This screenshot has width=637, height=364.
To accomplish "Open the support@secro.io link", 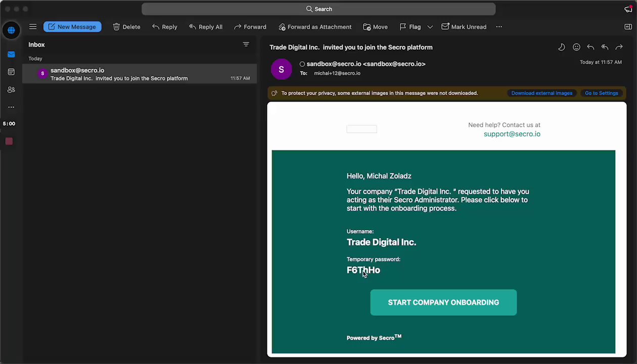I will click(512, 134).
